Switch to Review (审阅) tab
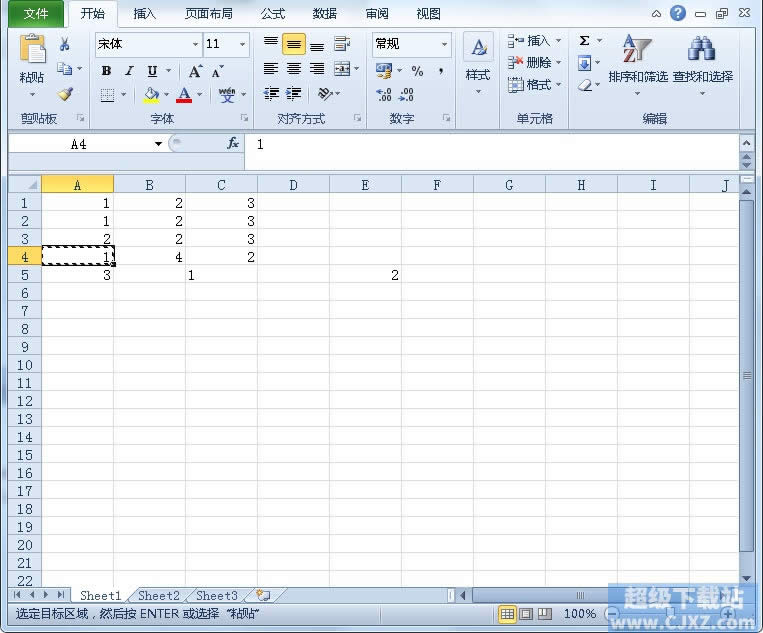The width and height of the screenshot is (763, 633). click(x=377, y=14)
